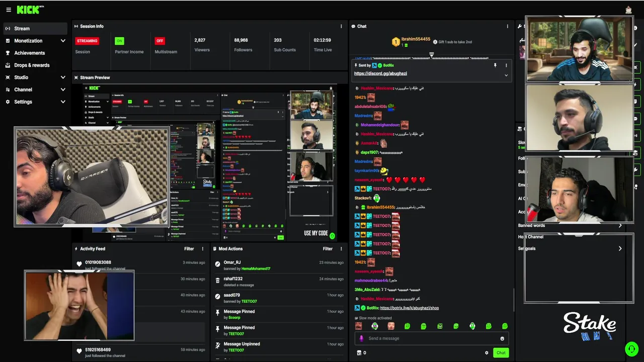Open the Mod Actions Filter

[328, 248]
